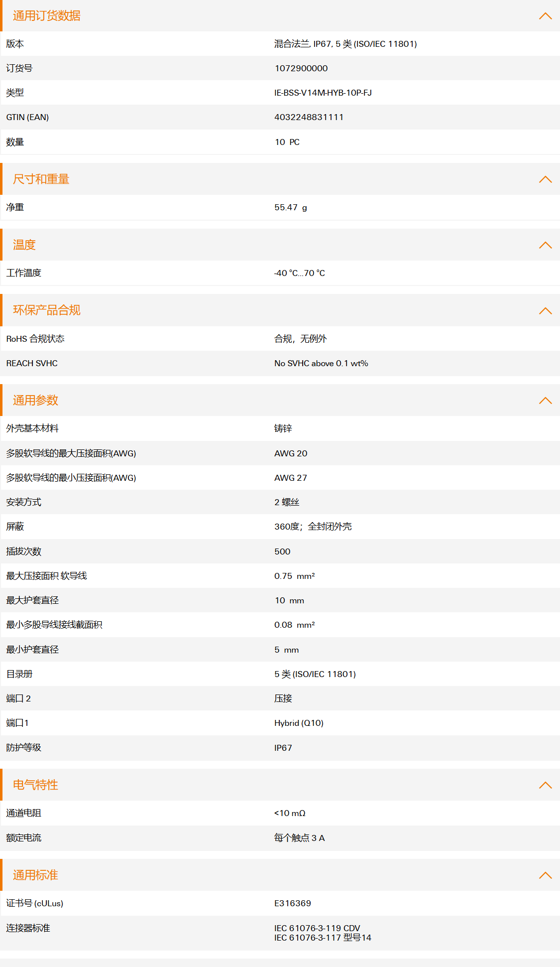Image resolution: width=560 pixels, height=967 pixels.
Task: Select the type value IE-BSS-V14M-HYB-10P-FJ
Action: pyautogui.click(x=323, y=93)
